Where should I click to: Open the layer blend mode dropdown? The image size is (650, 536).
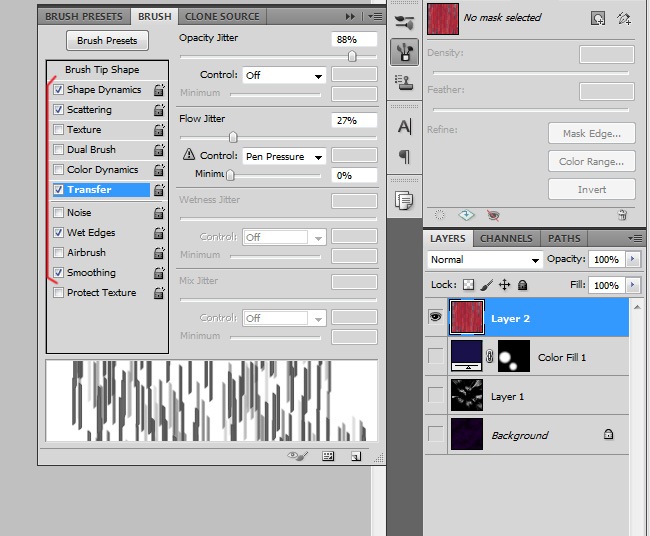point(484,260)
